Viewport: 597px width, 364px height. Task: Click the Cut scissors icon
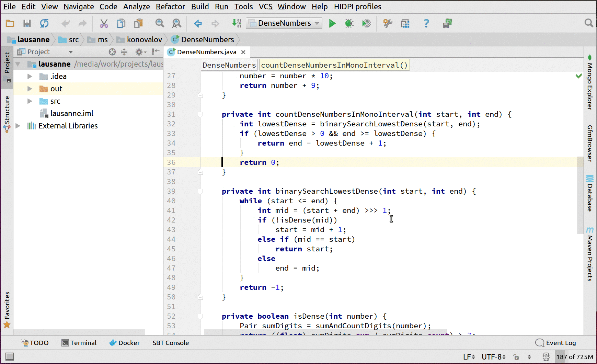pyautogui.click(x=104, y=23)
